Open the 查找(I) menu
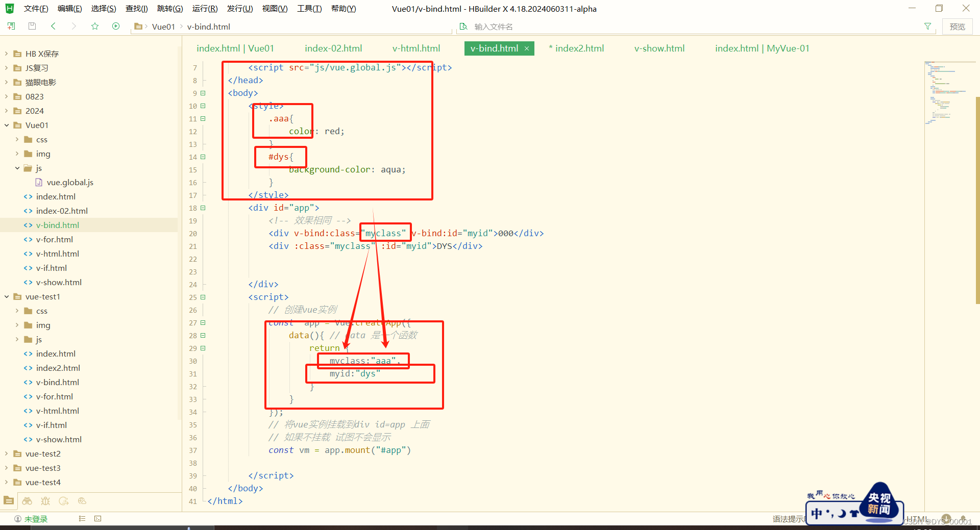Image resolution: width=980 pixels, height=530 pixels. (x=137, y=9)
